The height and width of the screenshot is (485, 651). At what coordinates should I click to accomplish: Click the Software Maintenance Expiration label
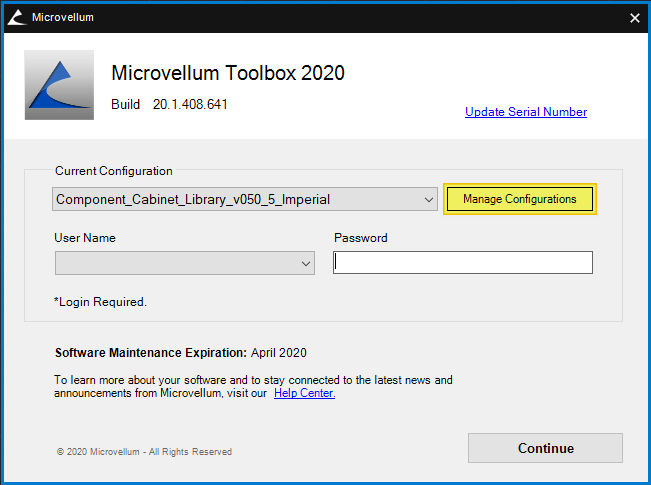pos(151,353)
